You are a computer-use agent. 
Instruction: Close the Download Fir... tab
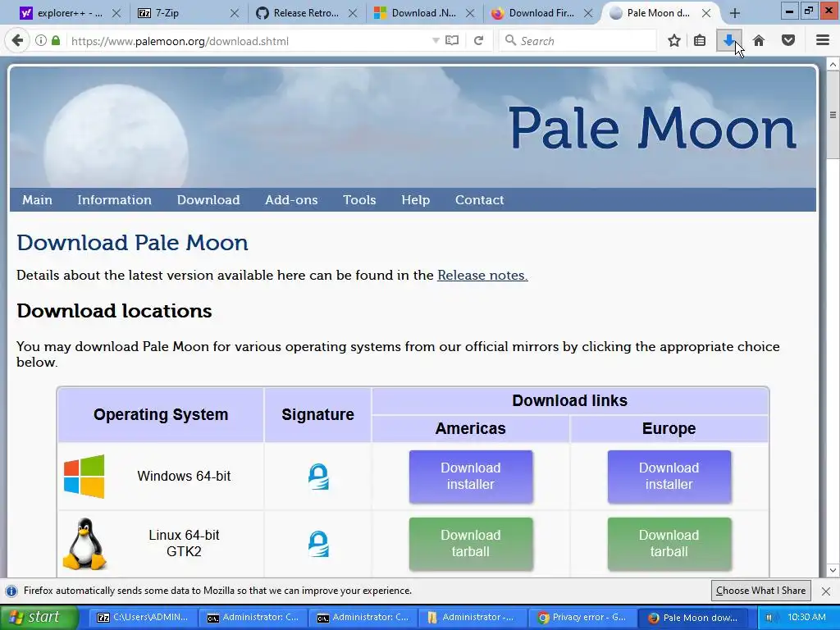(x=588, y=13)
